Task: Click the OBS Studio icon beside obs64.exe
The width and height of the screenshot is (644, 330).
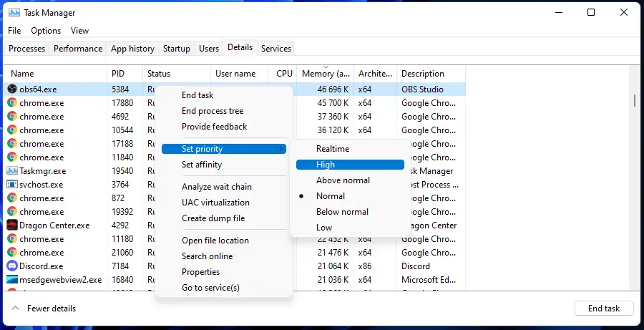Action: click(12, 89)
